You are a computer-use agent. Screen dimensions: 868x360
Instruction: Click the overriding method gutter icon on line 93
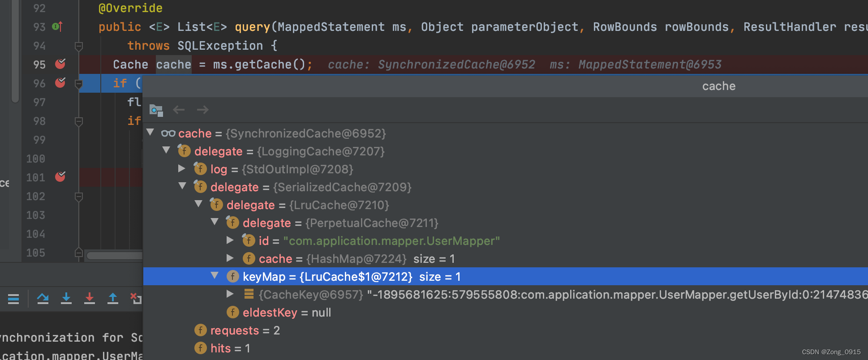point(57,26)
